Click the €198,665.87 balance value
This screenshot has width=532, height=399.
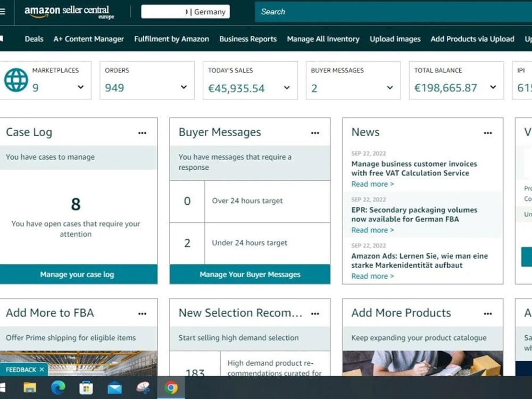(x=445, y=88)
